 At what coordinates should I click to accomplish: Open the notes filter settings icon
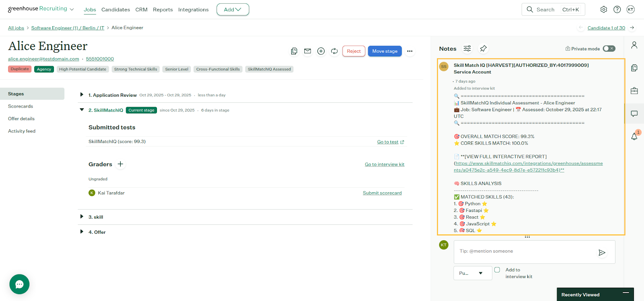point(467,49)
